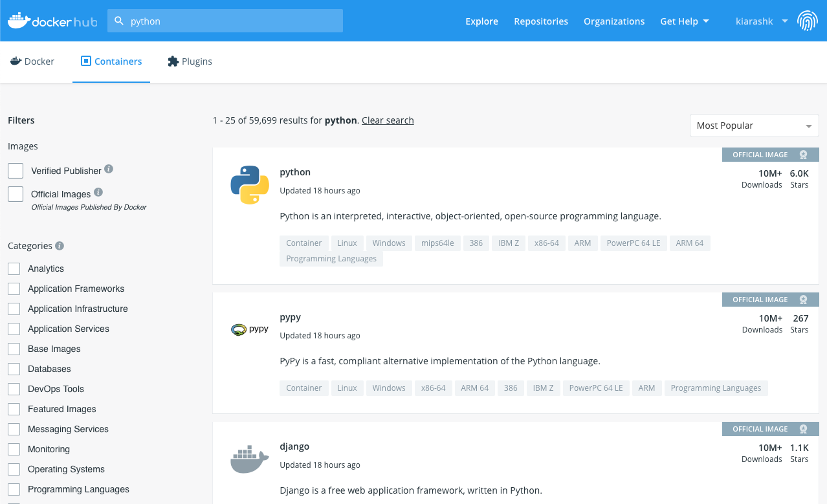Enable the Official Images filter
The height and width of the screenshot is (504, 827).
[x=16, y=194]
